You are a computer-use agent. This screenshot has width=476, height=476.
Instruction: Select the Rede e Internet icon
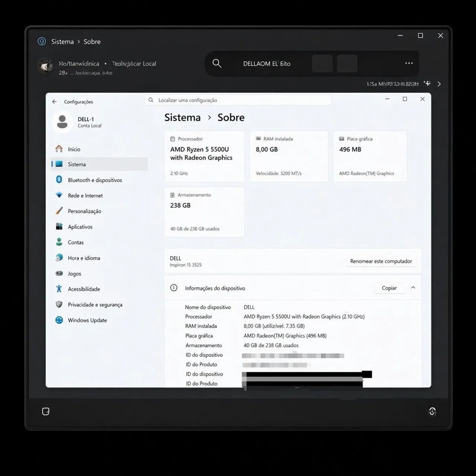pyautogui.click(x=59, y=195)
